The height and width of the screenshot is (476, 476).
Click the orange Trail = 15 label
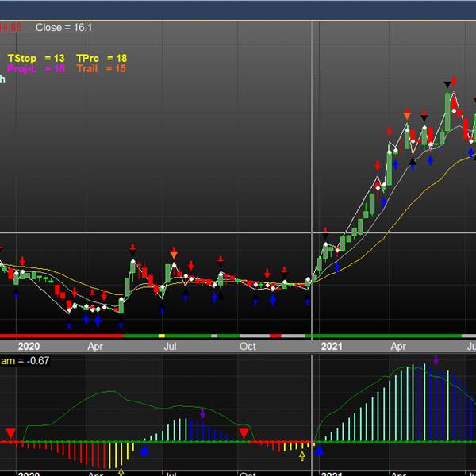click(x=101, y=68)
